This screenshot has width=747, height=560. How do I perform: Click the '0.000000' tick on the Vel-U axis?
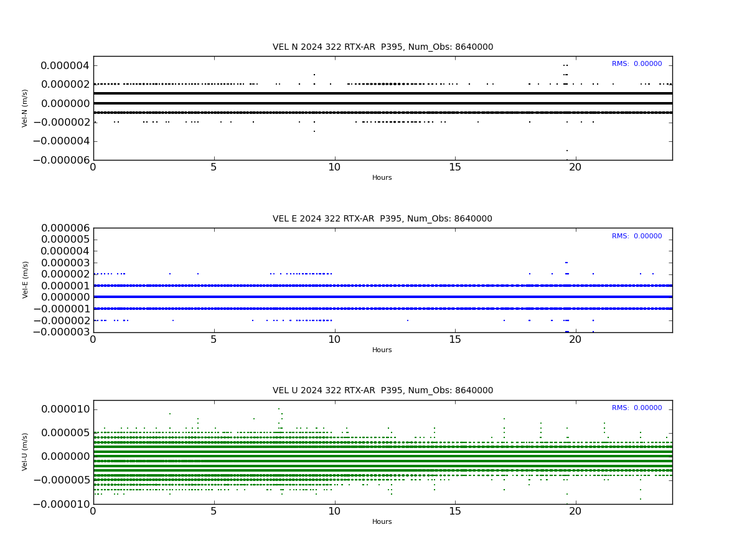[x=65, y=457]
